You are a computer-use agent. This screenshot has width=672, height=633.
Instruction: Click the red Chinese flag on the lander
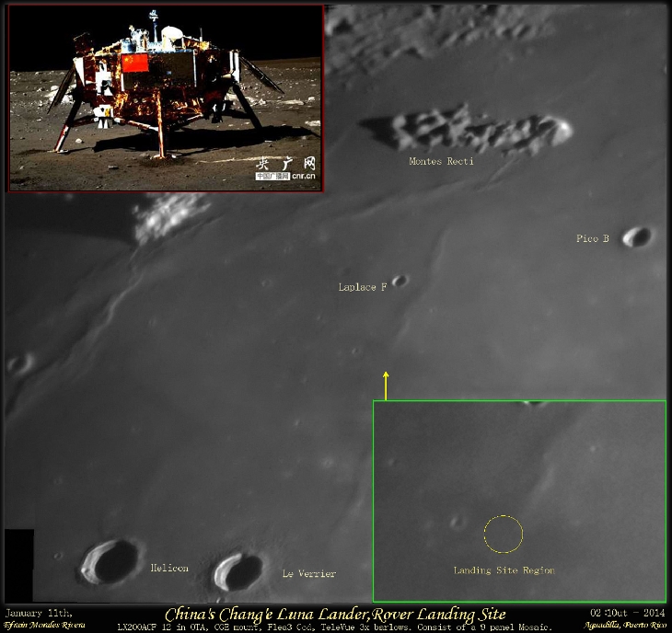(x=135, y=63)
